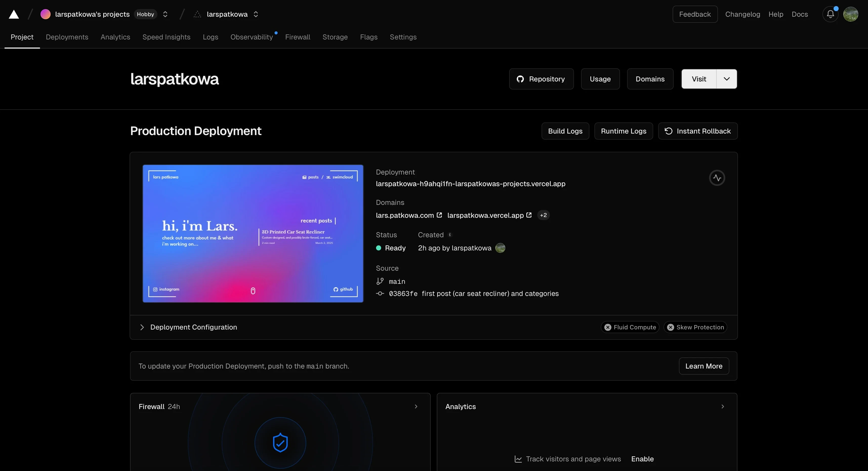Screen dimensions: 868x471
Task: Open the project switcher chevrons beside larspatkowa
Action: click(x=256, y=14)
